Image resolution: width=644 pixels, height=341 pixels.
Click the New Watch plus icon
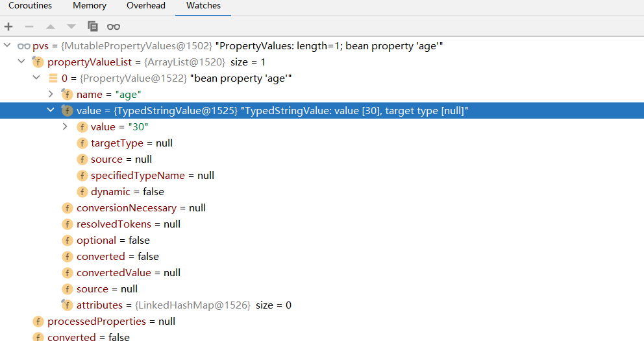point(8,27)
